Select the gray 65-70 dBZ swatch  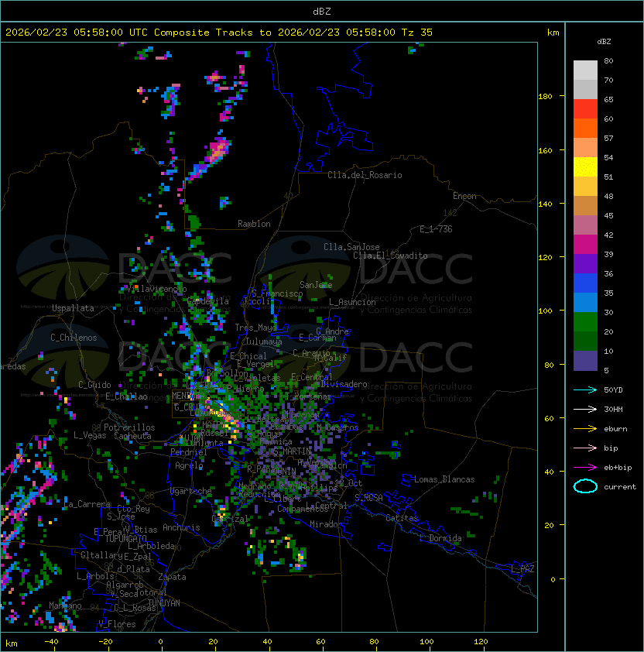click(585, 89)
